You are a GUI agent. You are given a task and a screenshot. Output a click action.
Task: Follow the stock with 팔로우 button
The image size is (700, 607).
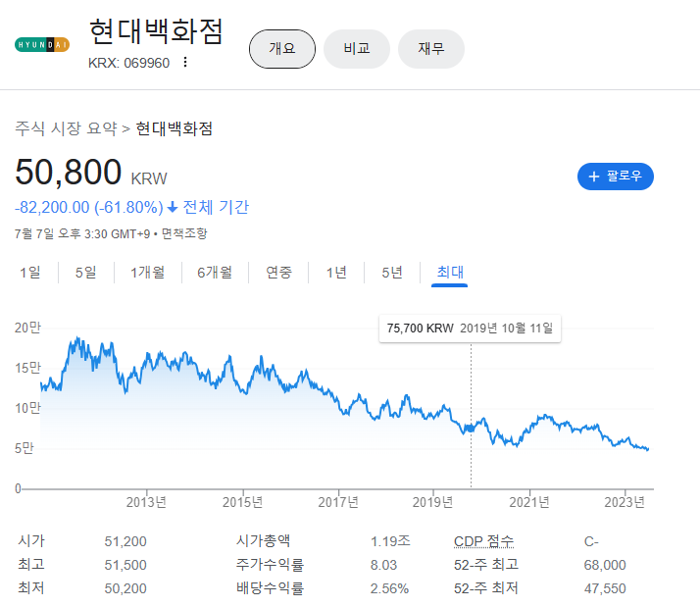[x=615, y=177]
